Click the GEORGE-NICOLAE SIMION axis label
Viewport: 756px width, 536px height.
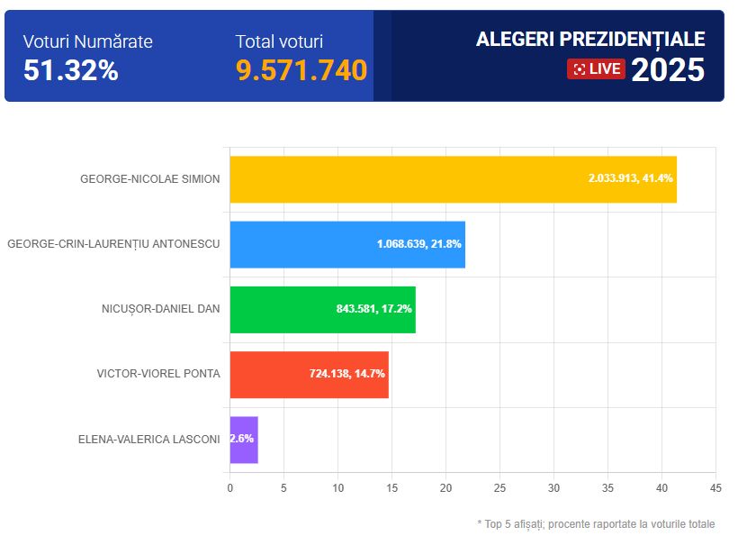click(149, 179)
